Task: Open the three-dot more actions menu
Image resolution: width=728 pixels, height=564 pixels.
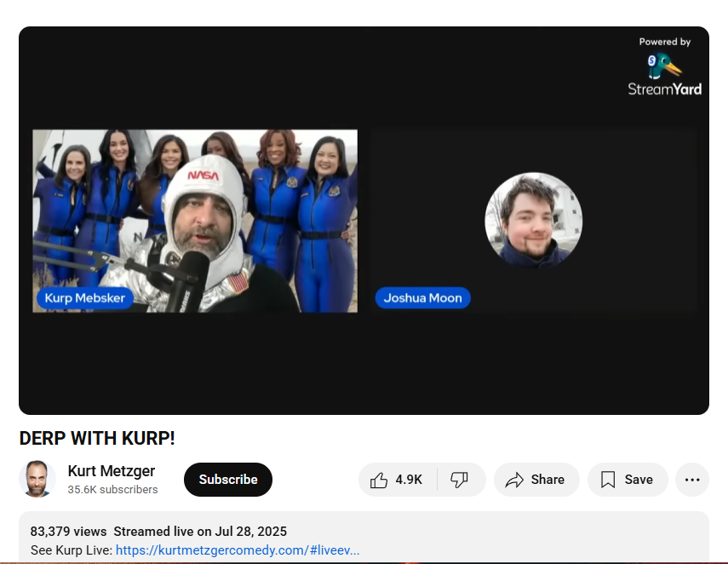Action: 692,481
